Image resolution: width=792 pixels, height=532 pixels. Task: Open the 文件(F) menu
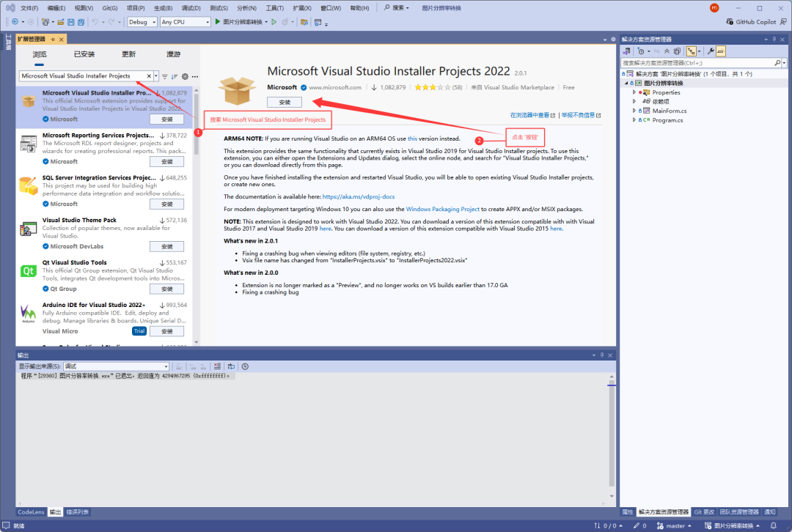29,8
